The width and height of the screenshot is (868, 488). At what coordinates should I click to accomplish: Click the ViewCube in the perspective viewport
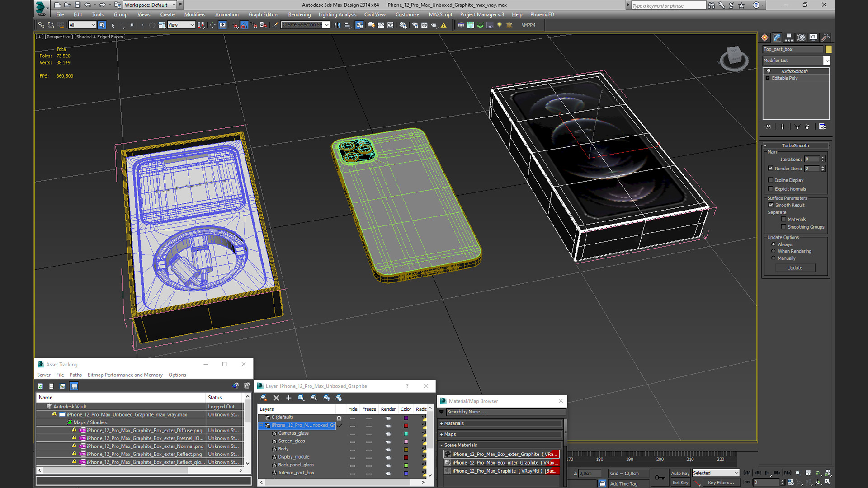pyautogui.click(x=734, y=58)
